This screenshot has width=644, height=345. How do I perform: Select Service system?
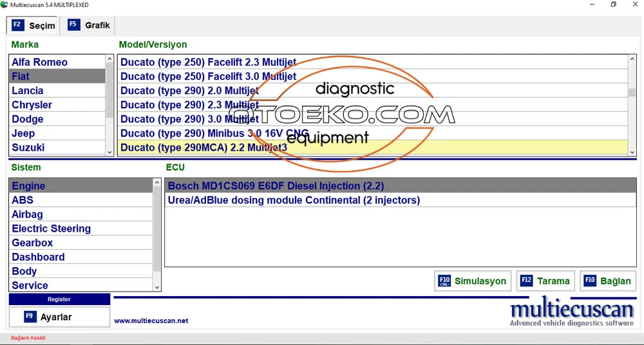pyautogui.click(x=81, y=285)
